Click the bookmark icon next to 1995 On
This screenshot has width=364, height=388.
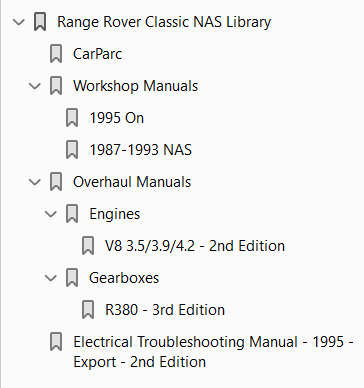[72, 118]
